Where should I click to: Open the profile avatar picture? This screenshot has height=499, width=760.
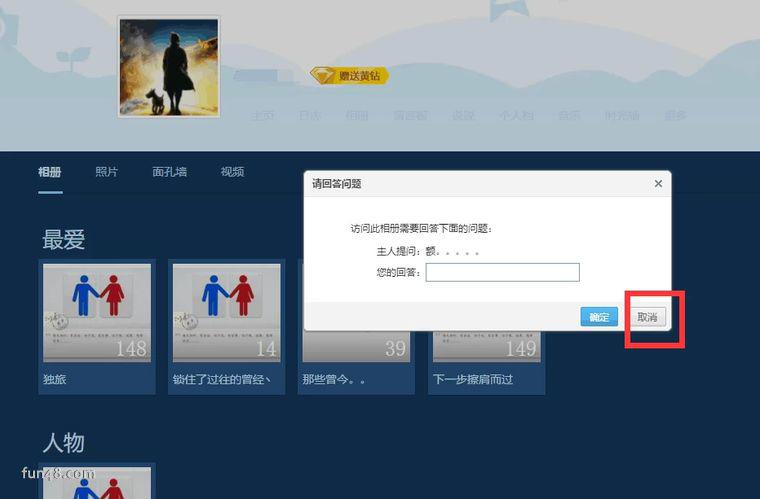169,67
